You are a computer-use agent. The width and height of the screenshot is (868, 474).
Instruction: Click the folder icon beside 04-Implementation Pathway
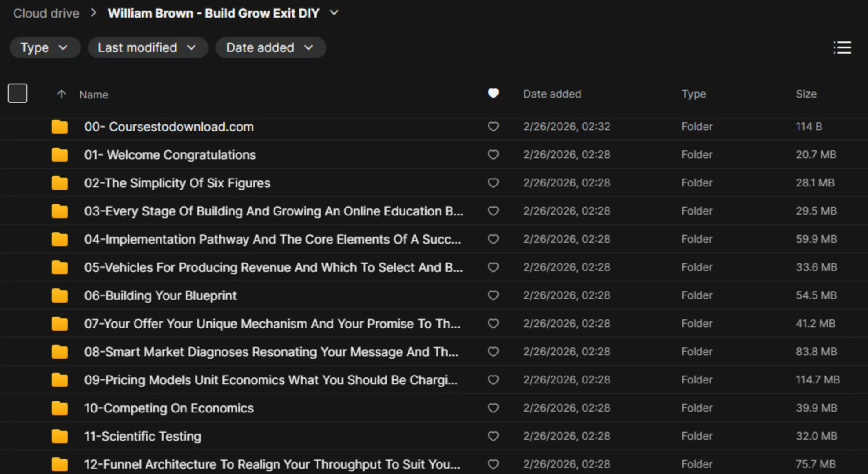59,239
